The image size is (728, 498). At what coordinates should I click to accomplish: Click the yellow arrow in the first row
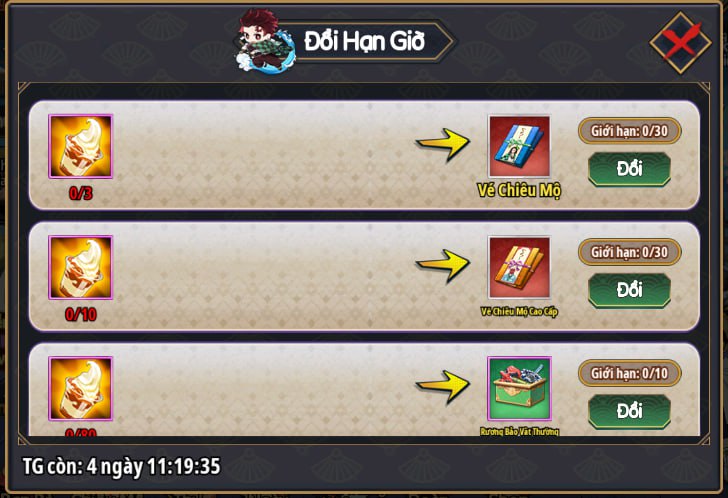click(x=443, y=144)
